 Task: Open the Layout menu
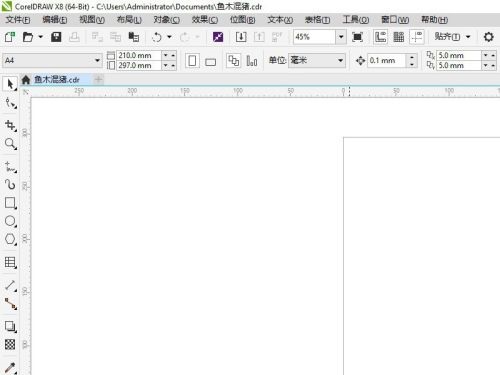click(129, 20)
